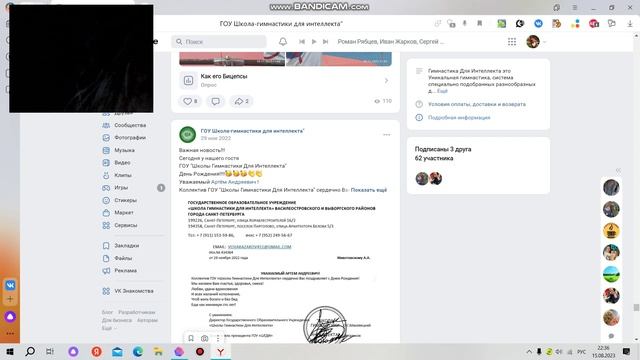Viewport: 640px width, 360px height.
Task: Click the microphone icon in address bar
Action: point(464,24)
